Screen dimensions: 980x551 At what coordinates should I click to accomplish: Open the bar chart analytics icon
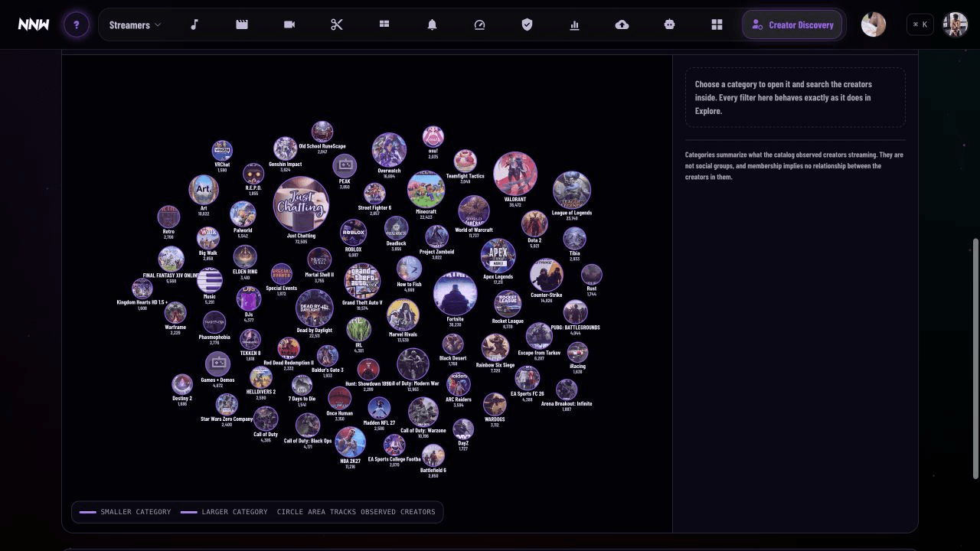click(x=574, y=24)
